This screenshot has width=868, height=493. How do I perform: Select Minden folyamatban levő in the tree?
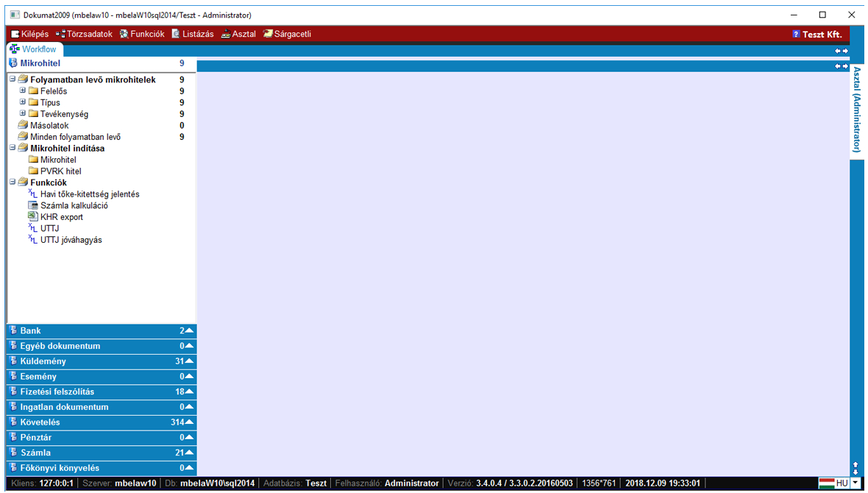75,137
